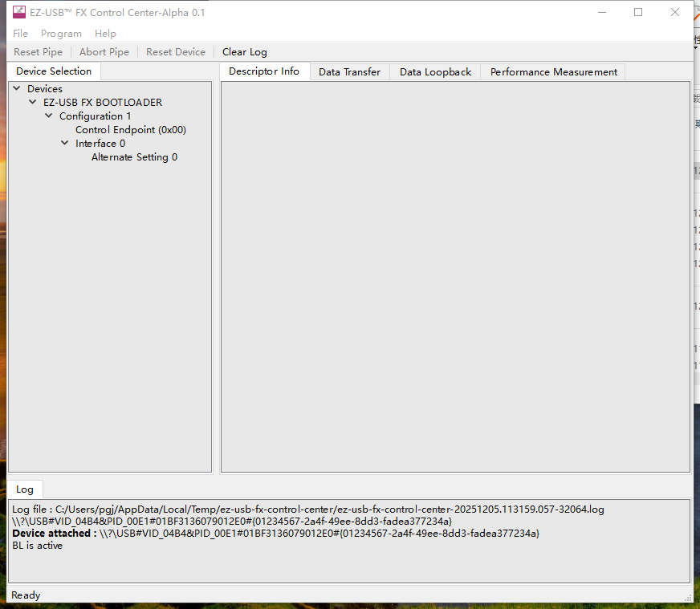Screen dimensions: 700x609
Task: Collapse the Configuration 1 node
Action: tap(49, 116)
